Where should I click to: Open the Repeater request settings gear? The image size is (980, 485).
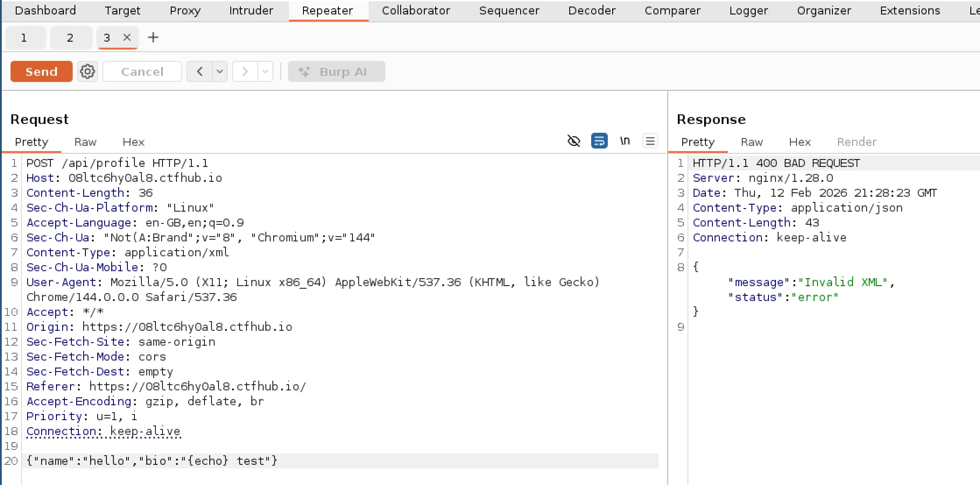pyautogui.click(x=87, y=71)
